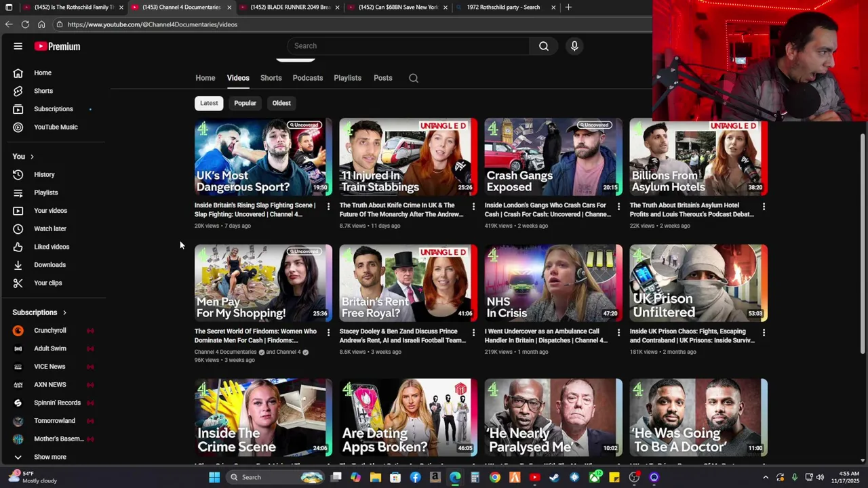Open Inside Britain's Rising Slap Fighting title
Image resolution: width=868 pixels, height=488 pixels.
255,209
